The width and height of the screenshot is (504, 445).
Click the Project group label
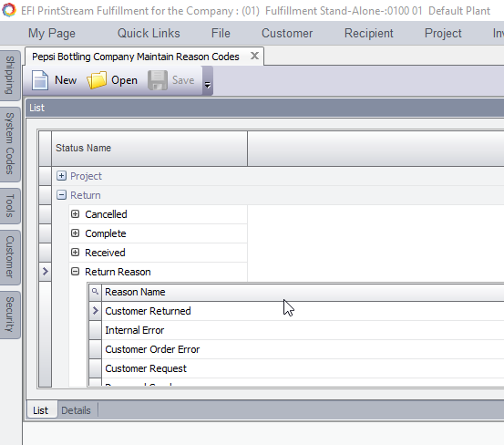click(86, 176)
